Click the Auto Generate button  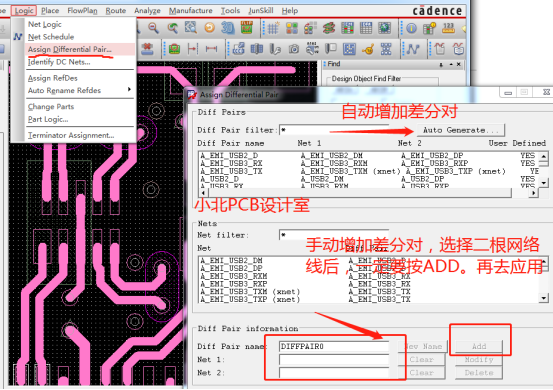[x=461, y=130]
